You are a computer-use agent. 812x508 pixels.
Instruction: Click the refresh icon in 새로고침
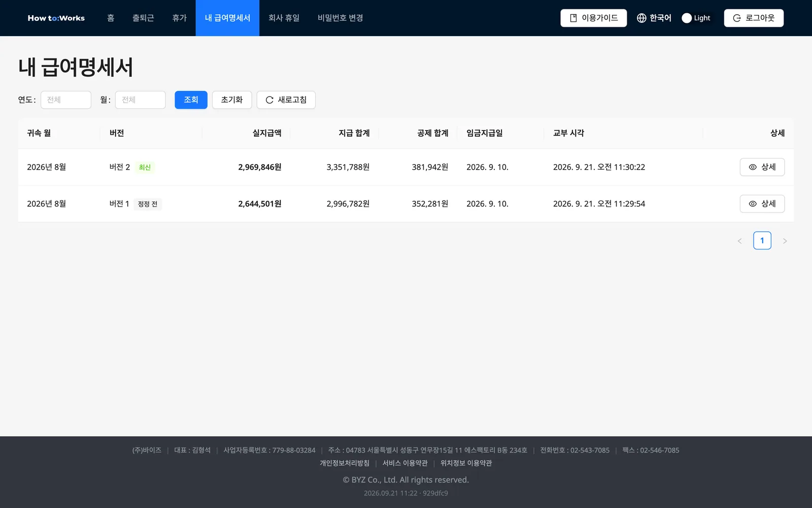pyautogui.click(x=269, y=100)
